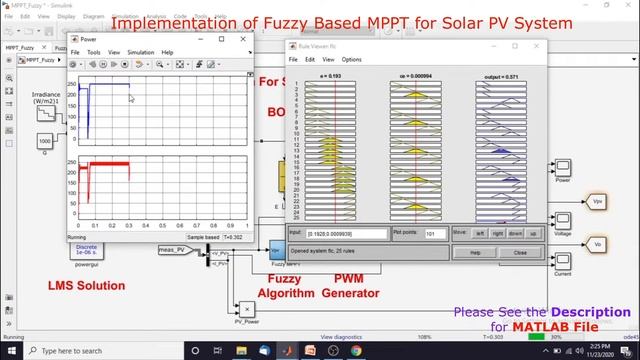This screenshot has height=360, width=640.
Task: Open File menu in Power scope window
Action: [75, 52]
